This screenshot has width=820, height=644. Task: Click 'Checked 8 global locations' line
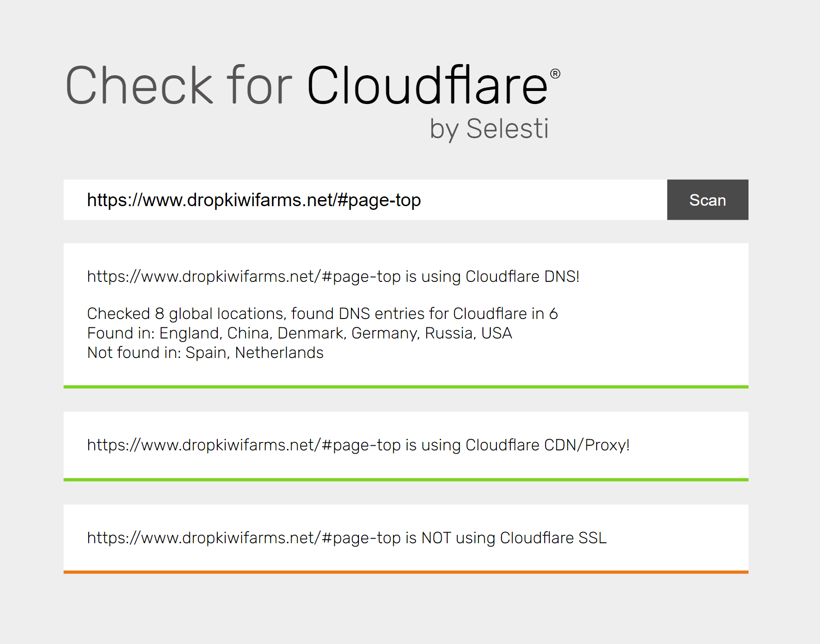322,313
